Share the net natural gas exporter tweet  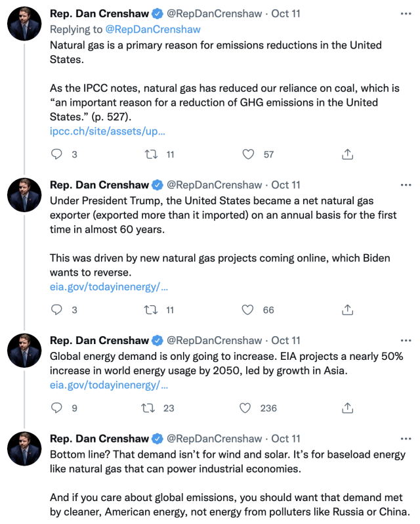coord(348,309)
